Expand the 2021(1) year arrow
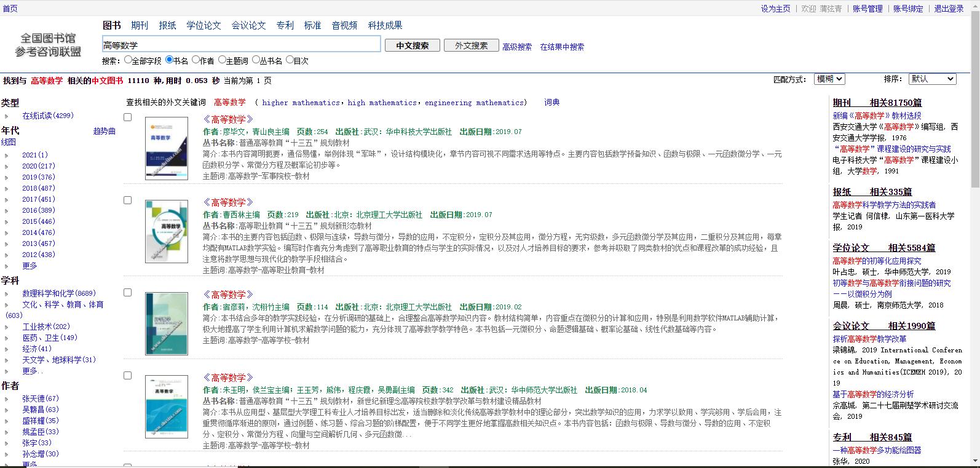Image resolution: width=980 pixels, height=468 pixels. (7, 156)
